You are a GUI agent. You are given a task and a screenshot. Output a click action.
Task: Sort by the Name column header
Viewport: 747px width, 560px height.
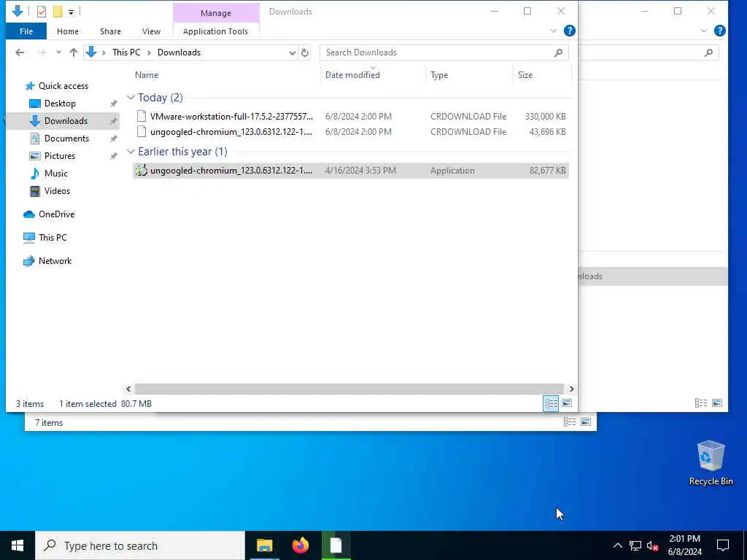coord(146,75)
